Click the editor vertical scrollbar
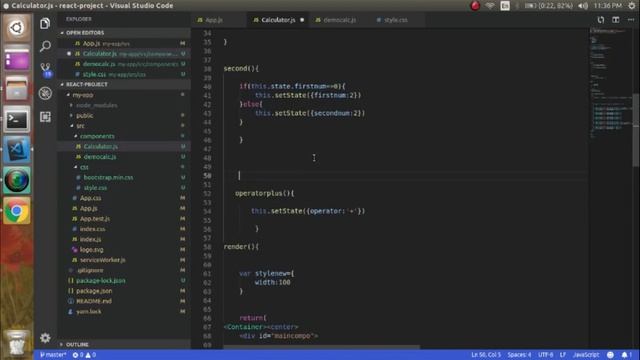The image size is (640, 360). point(636,130)
